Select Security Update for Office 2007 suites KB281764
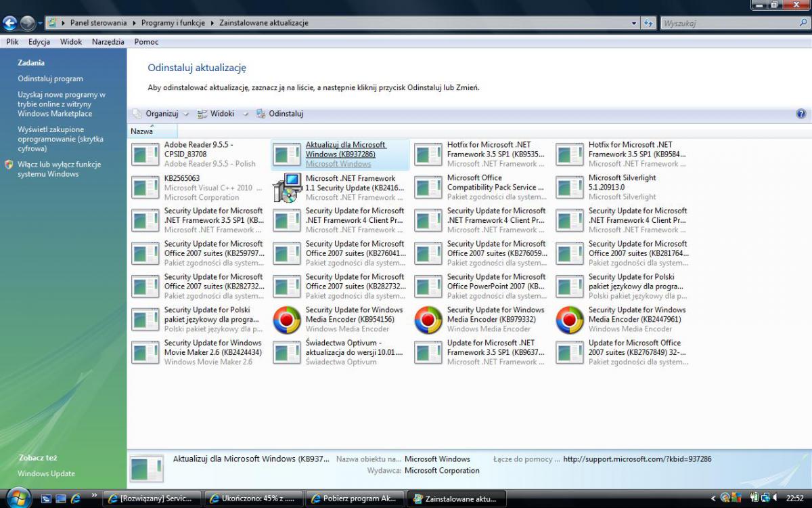Image resolution: width=812 pixels, height=508 pixels. (x=623, y=253)
